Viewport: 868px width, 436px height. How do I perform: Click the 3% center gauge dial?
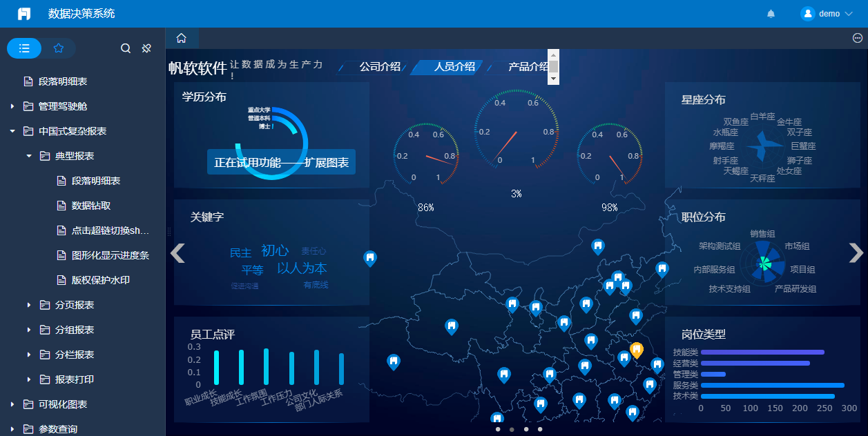point(516,131)
